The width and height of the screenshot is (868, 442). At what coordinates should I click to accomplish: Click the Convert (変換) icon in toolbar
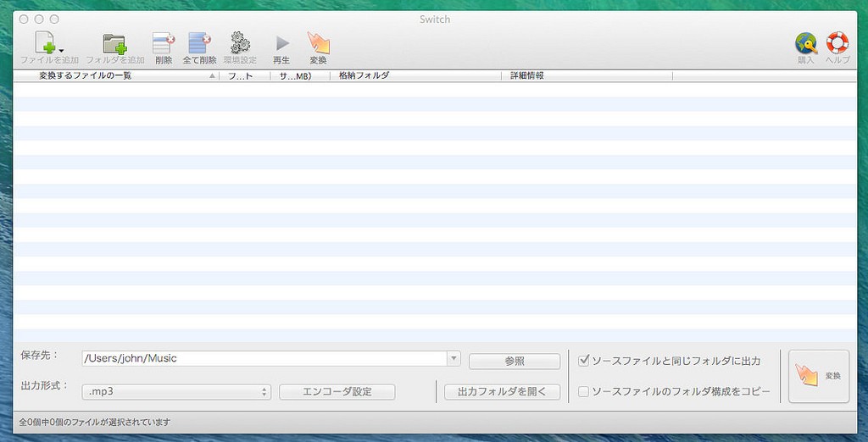[x=319, y=42]
